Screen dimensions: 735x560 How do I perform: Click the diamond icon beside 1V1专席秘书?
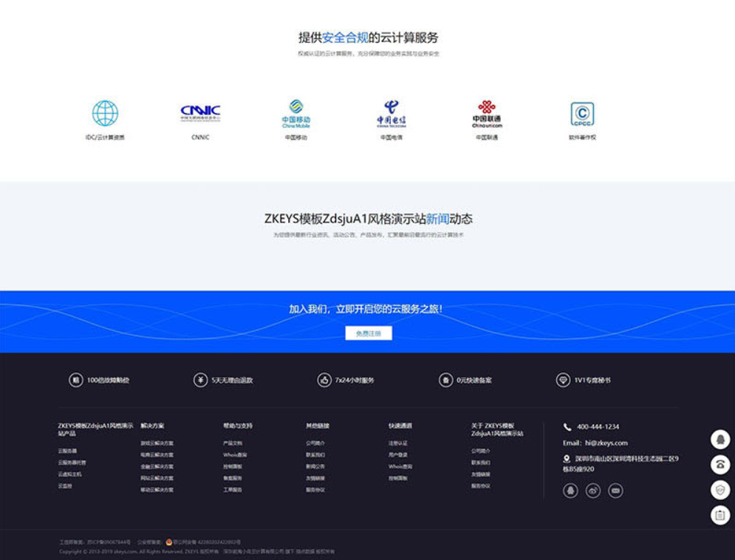click(x=563, y=380)
